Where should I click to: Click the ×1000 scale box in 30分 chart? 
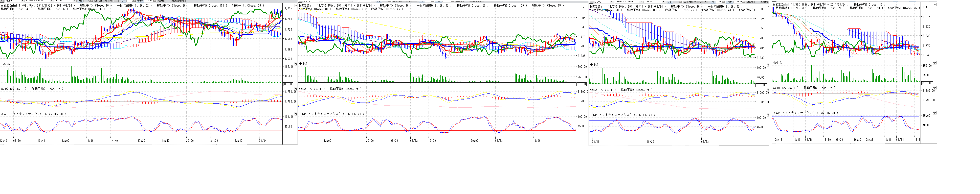click(x=761, y=85)
